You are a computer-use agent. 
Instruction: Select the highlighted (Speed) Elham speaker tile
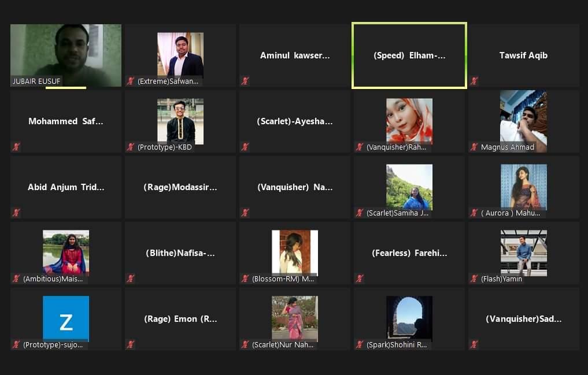[x=409, y=55]
